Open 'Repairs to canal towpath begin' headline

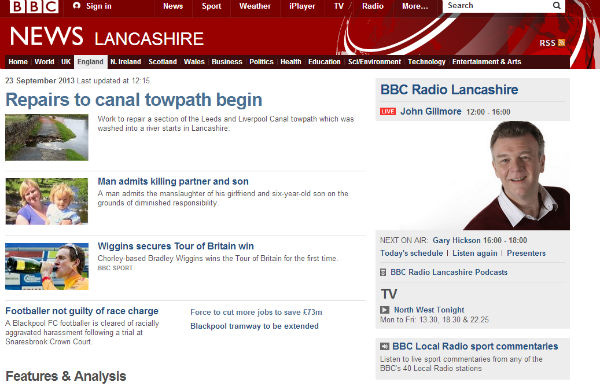pyautogui.click(x=134, y=100)
